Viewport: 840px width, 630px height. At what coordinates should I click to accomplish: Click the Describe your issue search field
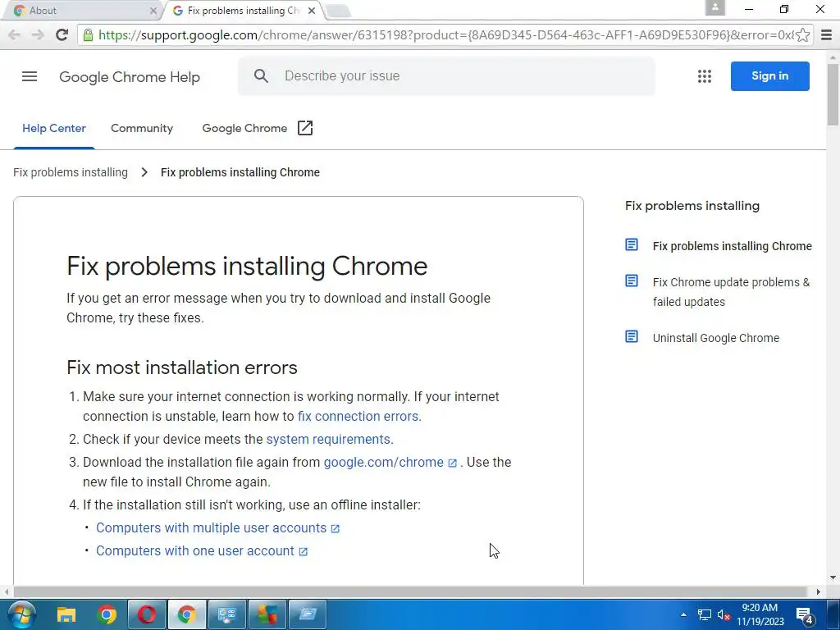point(446,76)
